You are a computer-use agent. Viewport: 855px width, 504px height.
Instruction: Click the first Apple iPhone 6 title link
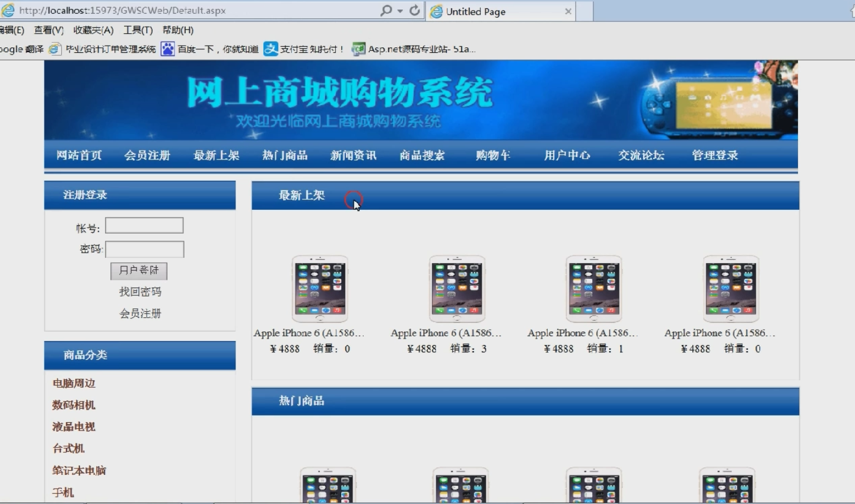click(309, 333)
